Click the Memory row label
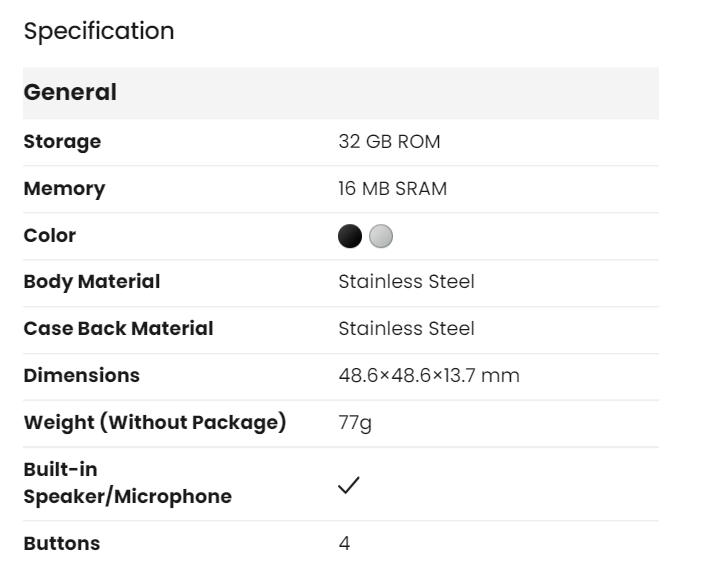The image size is (712, 565). coord(64,189)
